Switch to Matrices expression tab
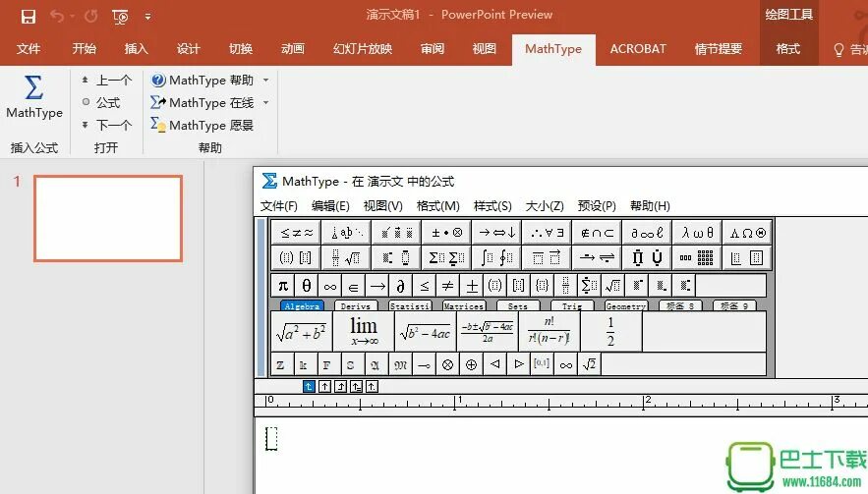This screenshot has height=494, width=868. pyautogui.click(x=464, y=305)
